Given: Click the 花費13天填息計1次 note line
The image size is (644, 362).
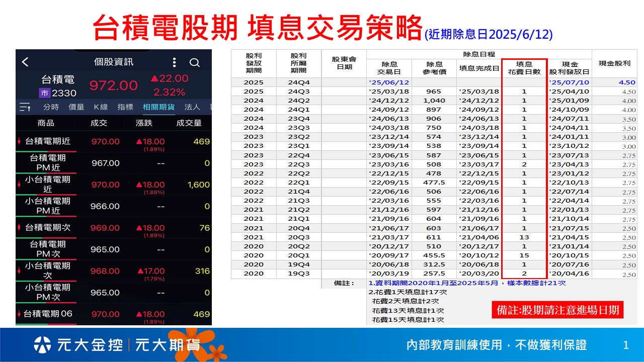Looking at the screenshot, I should point(408,311).
